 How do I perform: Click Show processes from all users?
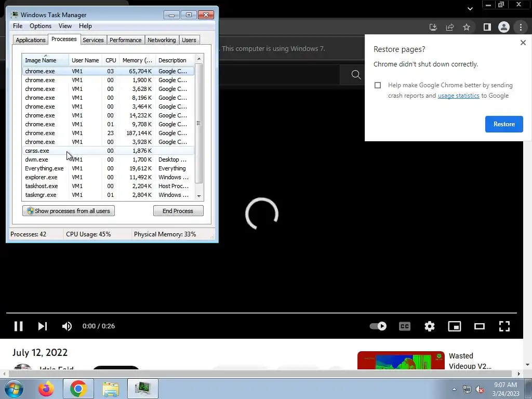[x=69, y=211]
